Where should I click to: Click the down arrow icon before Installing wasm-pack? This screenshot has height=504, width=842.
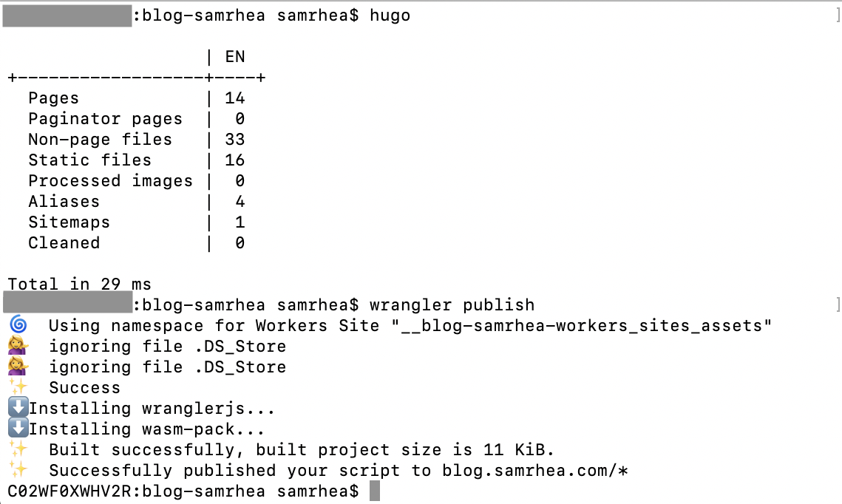click(x=18, y=429)
